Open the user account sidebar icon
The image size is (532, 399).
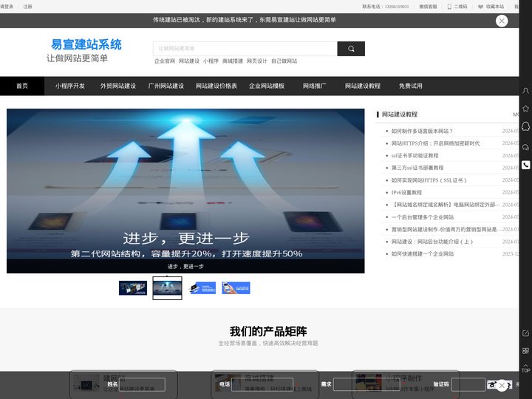click(x=525, y=91)
